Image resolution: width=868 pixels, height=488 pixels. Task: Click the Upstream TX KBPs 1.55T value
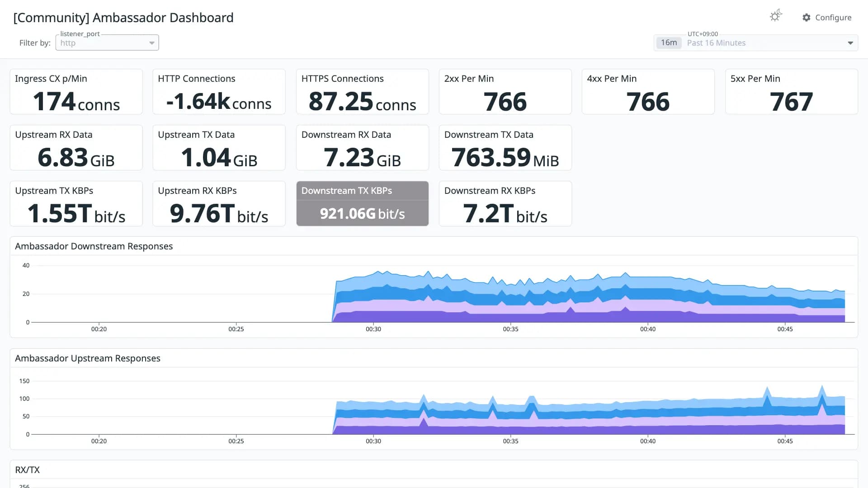click(76, 214)
